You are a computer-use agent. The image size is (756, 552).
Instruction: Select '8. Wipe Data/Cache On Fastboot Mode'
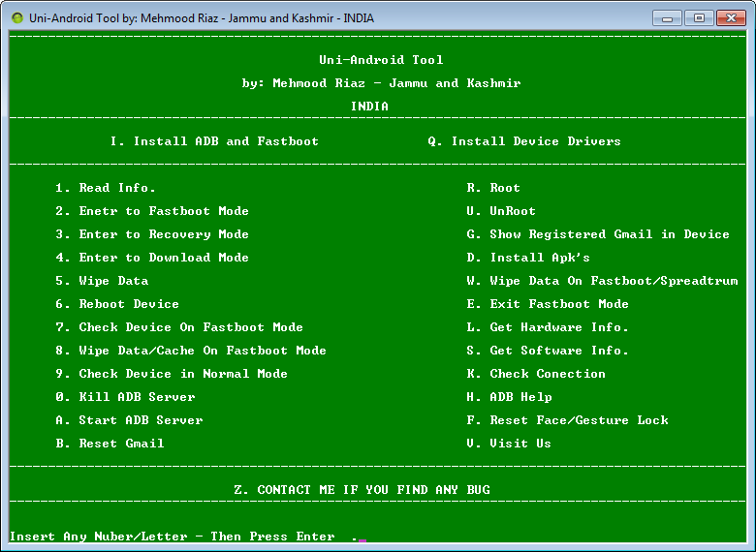[x=190, y=351]
